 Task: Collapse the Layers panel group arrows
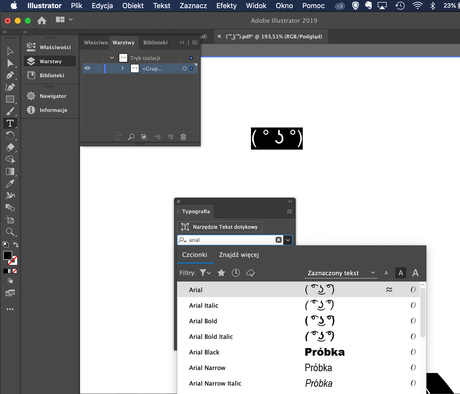pyautogui.click(x=182, y=43)
